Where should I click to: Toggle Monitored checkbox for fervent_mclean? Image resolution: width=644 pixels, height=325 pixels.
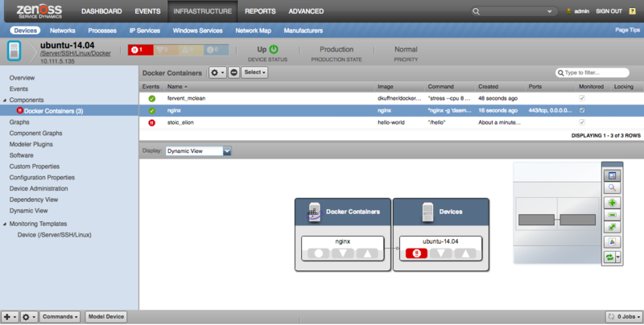(x=582, y=98)
